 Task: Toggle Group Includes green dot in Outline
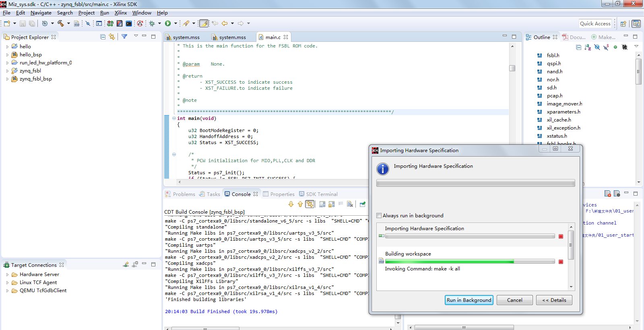[x=615, y=47]
